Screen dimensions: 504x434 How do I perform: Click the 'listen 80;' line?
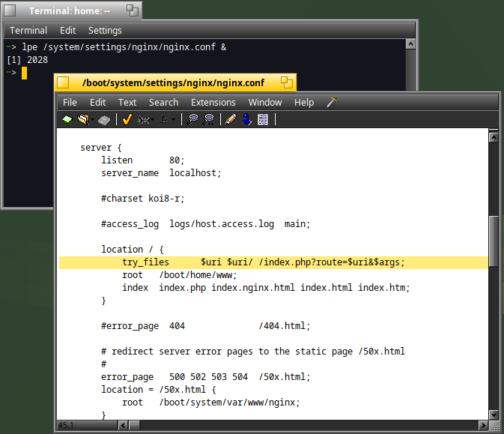coord(143,160)
